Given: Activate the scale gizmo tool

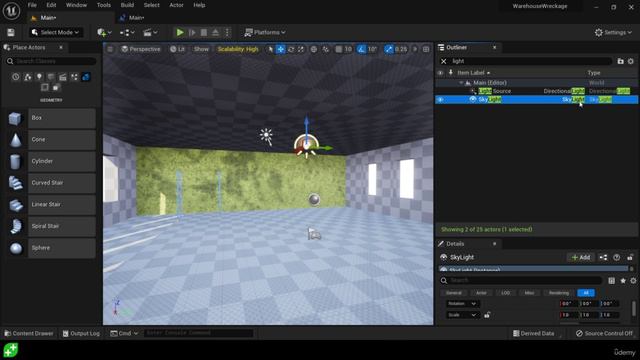Looking at the screenshot, I should [301, 49].
